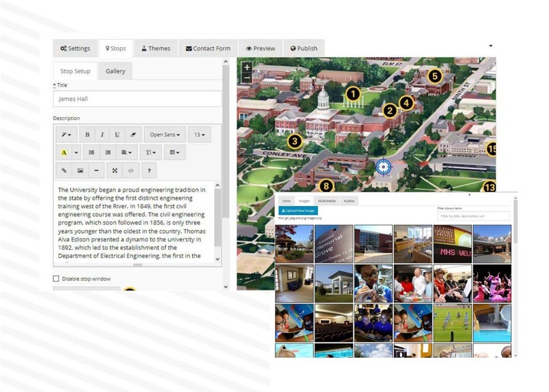Select map stop marker 3

[x=294, y=141]
